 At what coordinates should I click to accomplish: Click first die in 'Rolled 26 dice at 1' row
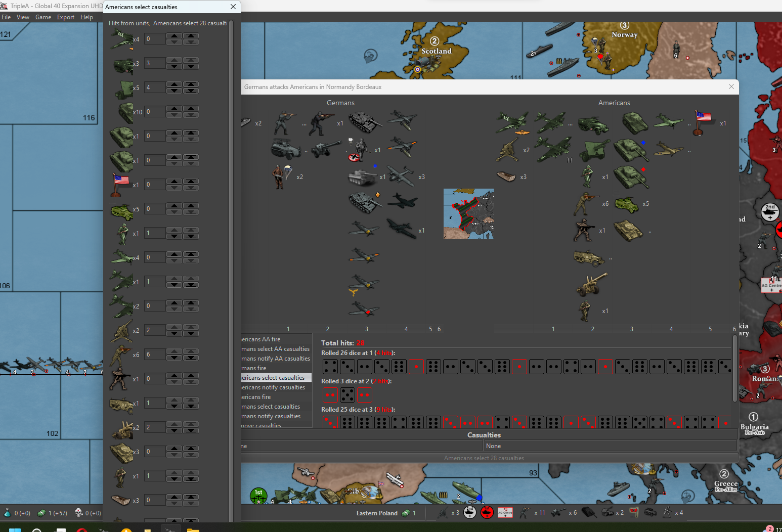[x=330, y=366]
